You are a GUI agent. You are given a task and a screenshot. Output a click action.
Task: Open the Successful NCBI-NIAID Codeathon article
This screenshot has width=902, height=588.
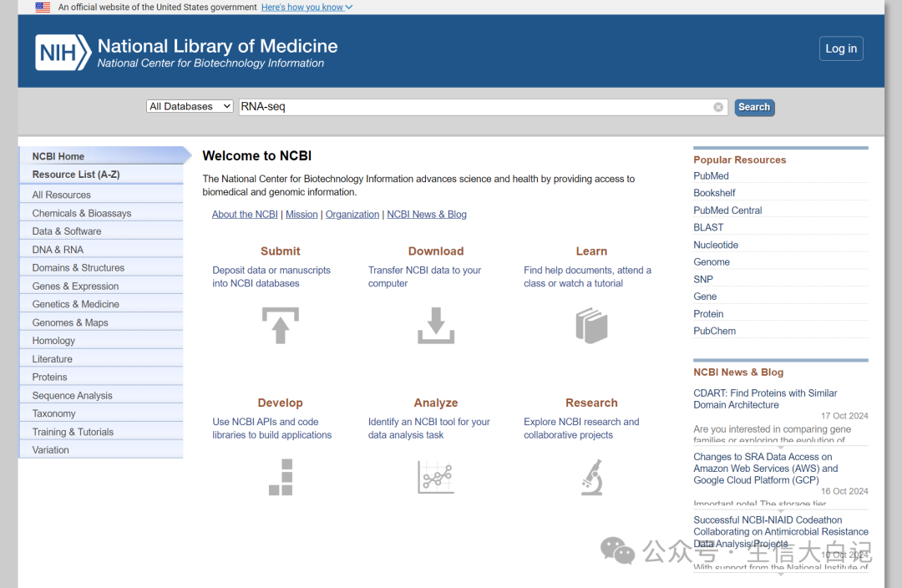pos(781,531)
